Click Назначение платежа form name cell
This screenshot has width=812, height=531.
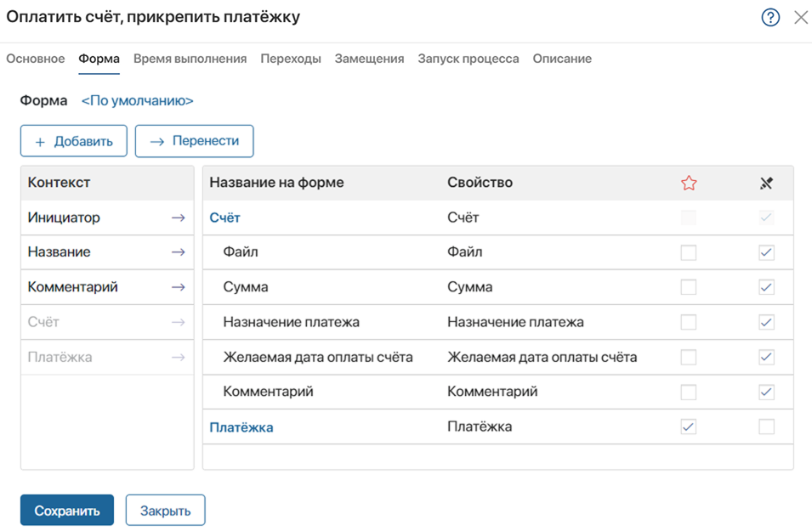pos(291,323)
